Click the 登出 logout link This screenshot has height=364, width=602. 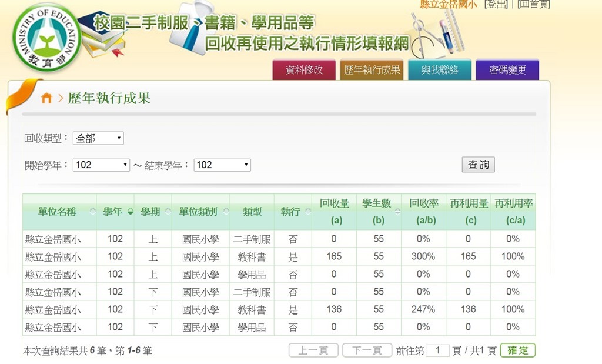tap(497, 5)
